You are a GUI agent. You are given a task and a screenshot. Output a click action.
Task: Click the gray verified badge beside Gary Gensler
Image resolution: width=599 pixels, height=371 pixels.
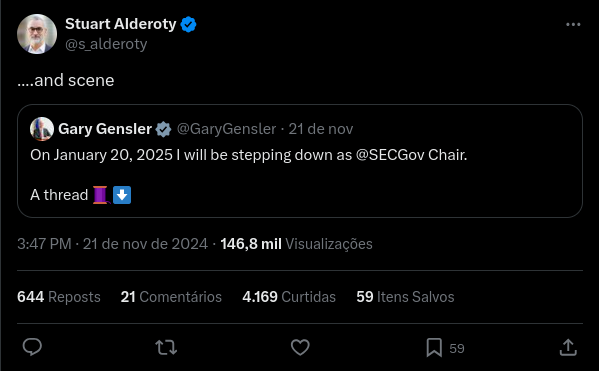(164, 129)
